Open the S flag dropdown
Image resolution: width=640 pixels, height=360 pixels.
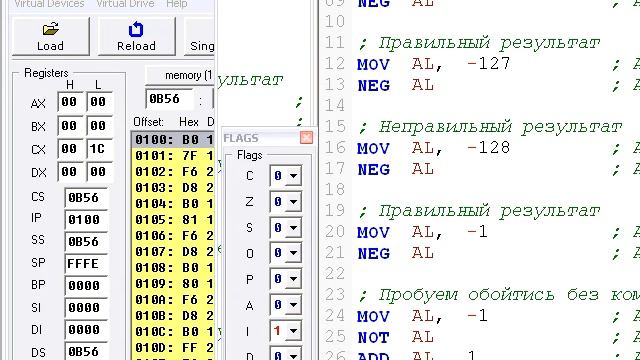pos(293,228)
